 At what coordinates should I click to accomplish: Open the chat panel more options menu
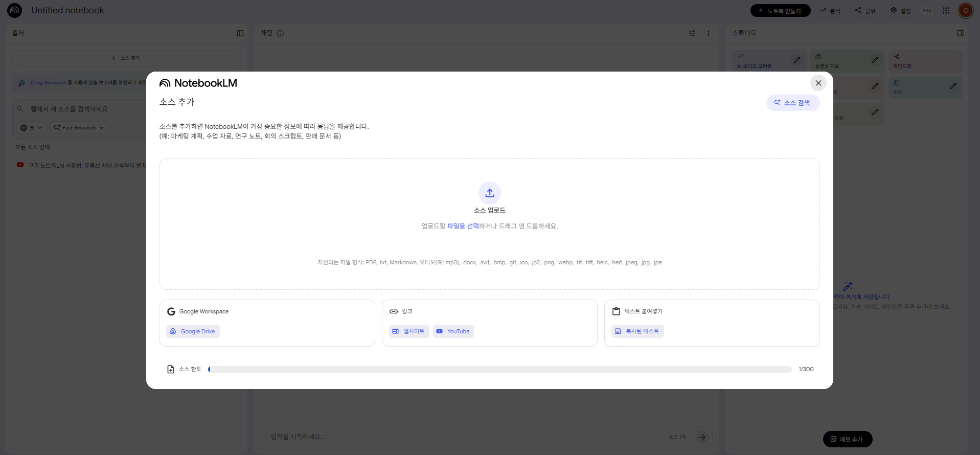point(708,33)
